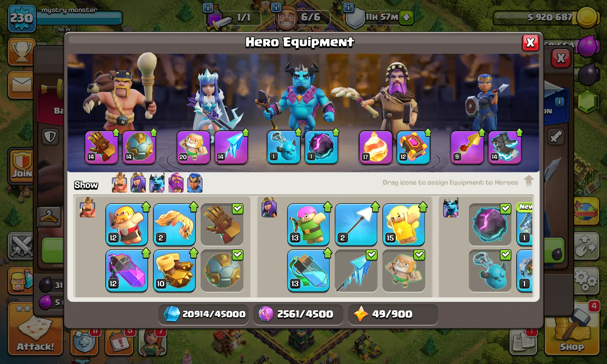Image resolution: width=607 pixels, height=364 pixels.
Task: Select the level 13 Invisibility Vial equipment
Action: pos(308,271)
